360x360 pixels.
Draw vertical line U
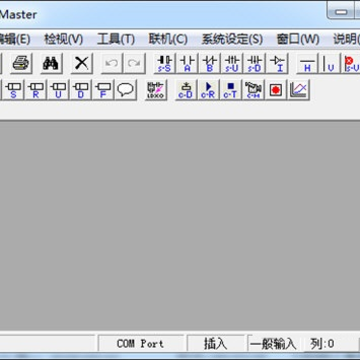[x=330, y=63]
